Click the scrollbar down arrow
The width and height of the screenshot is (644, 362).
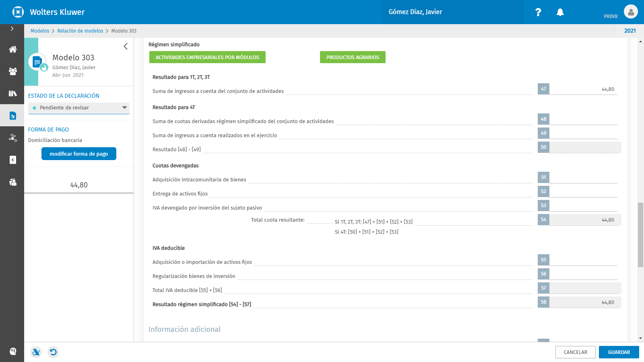640,339
